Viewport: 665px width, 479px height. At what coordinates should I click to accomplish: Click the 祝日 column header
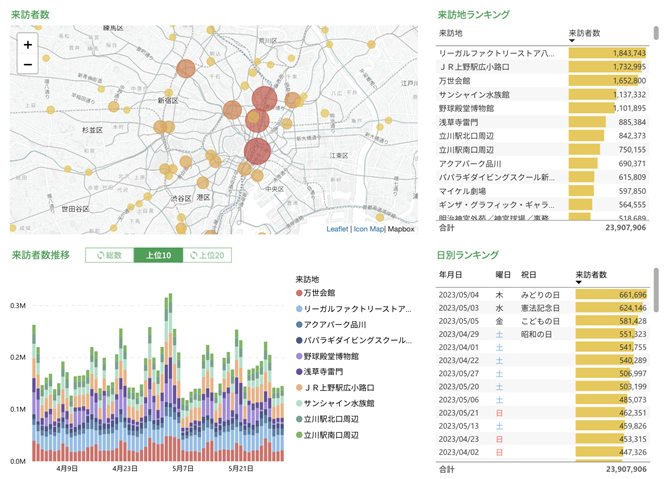[x=528, y=275]
